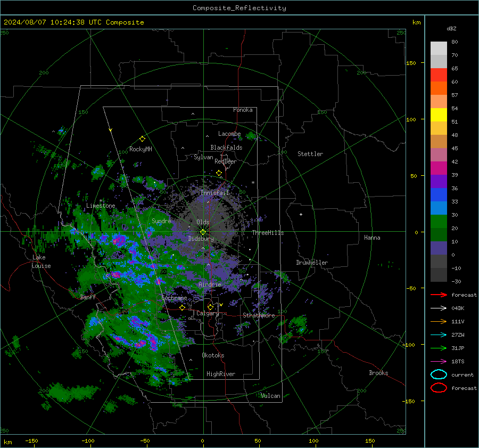Click the Hanna city label
This screenshot has width=479, height=448.
click(x=372, y=238)
